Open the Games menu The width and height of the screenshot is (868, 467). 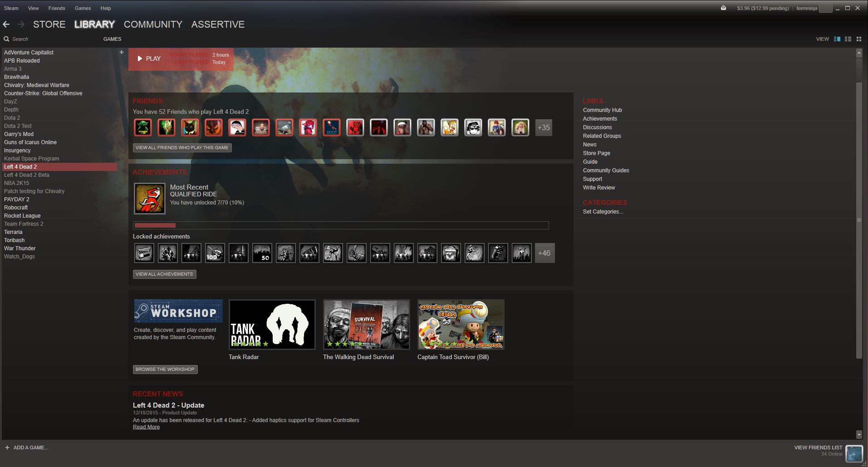tap(83, 8)
